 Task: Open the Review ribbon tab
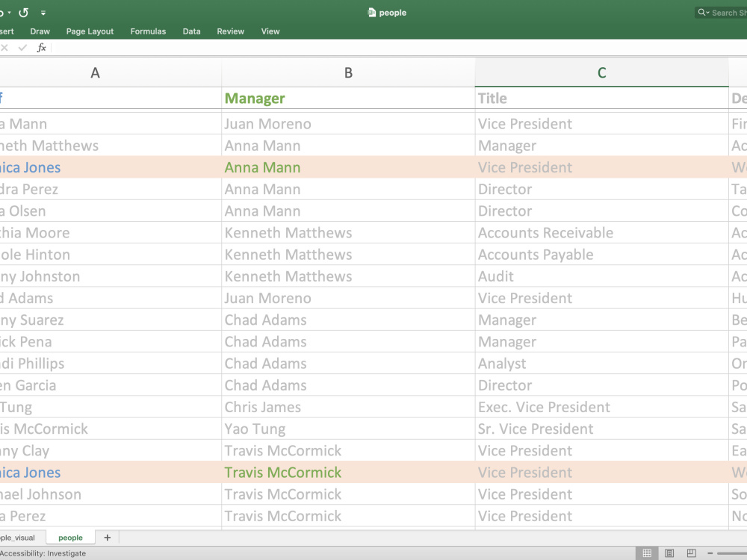click(x=231, y=31)
